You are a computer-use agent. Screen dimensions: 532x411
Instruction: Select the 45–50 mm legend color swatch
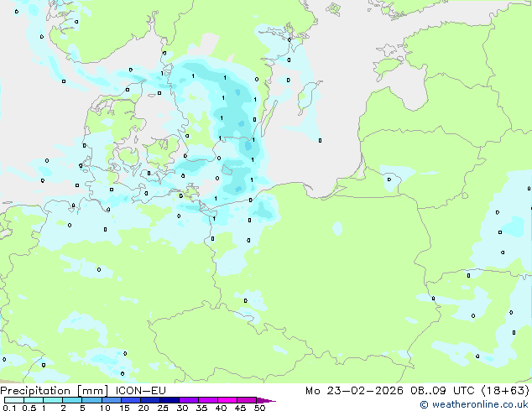(247, 400)
